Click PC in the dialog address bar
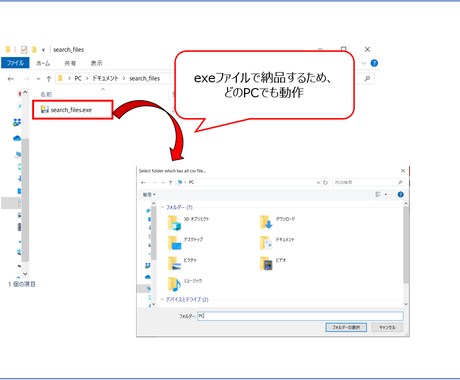 (191, 182)
